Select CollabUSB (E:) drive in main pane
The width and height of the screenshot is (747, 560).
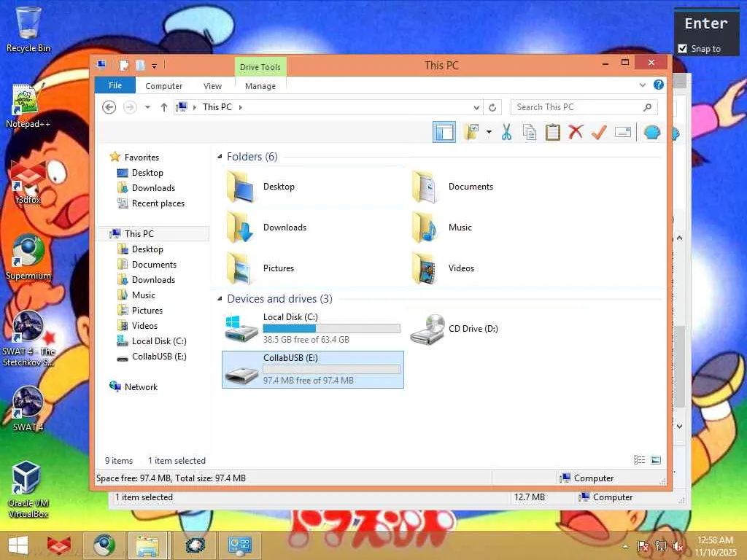click(312, 370)
